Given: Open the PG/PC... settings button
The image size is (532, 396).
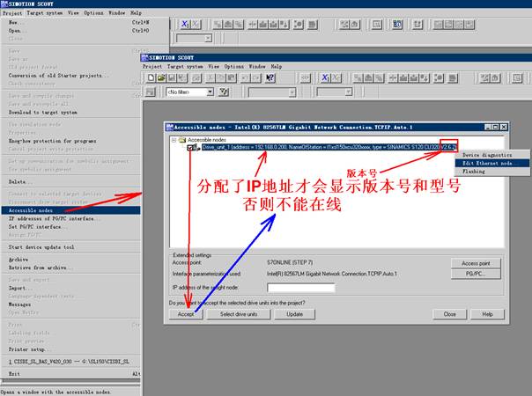Looking at the screenshot, I should [475, 275].
